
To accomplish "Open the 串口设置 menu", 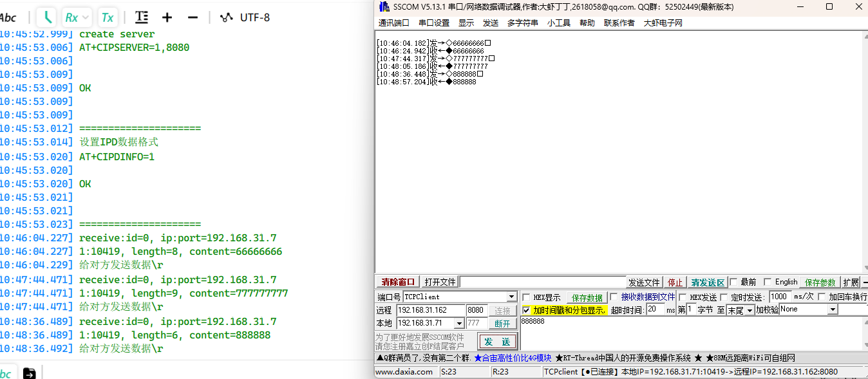I will point(433,23).
